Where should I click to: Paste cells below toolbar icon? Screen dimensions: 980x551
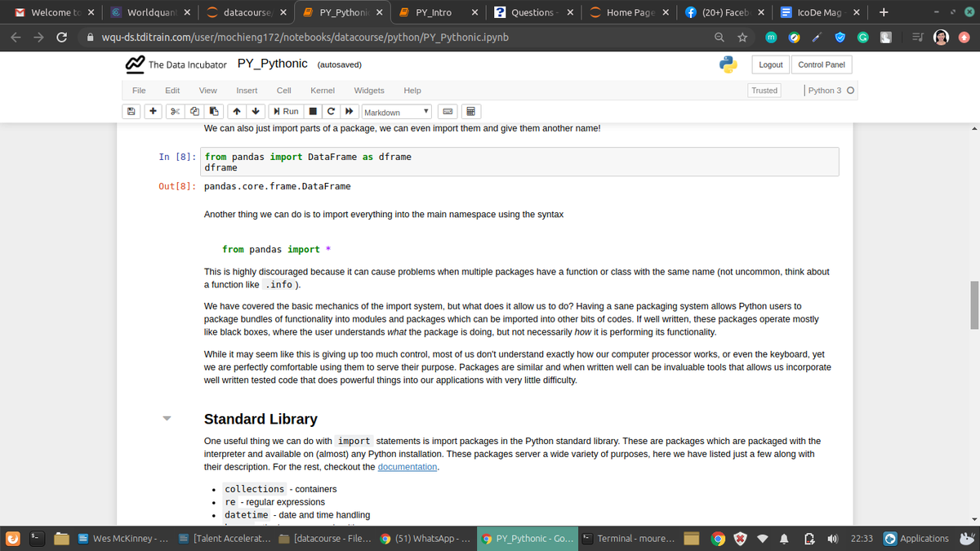click(213, 112)
